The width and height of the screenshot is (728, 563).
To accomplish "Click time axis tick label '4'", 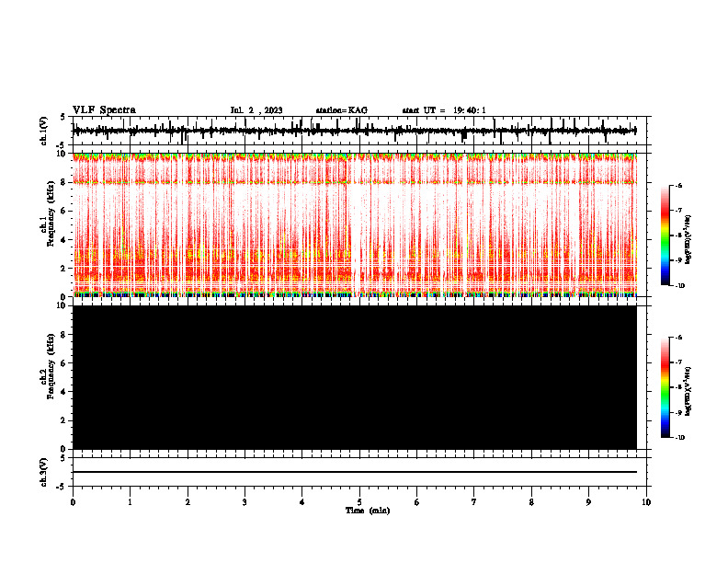I will [302, 502].
